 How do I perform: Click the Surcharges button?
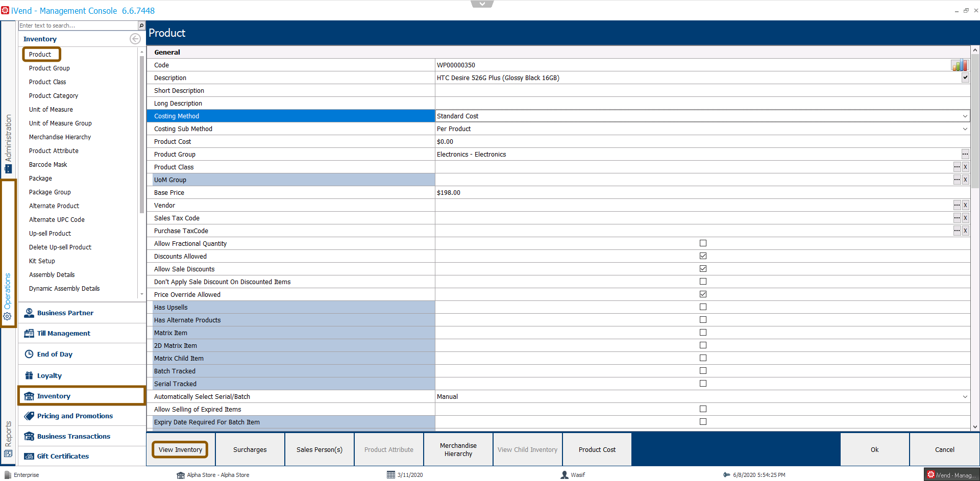[250, 449]
